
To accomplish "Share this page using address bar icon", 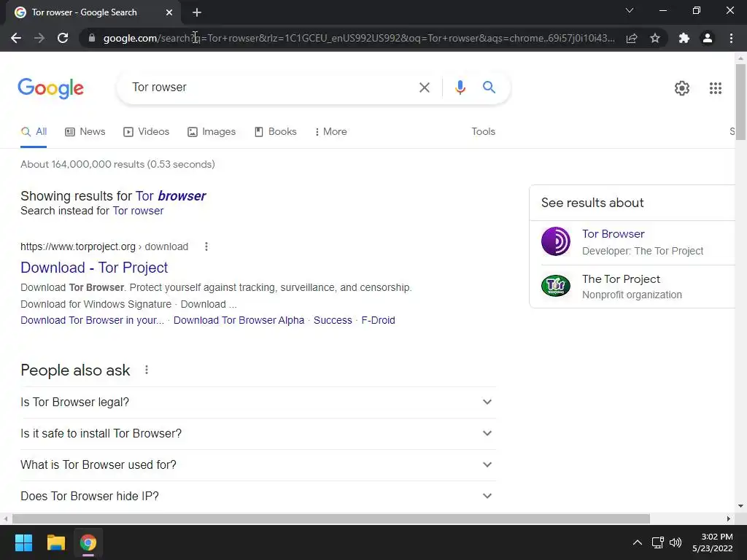I will (632, 38).
